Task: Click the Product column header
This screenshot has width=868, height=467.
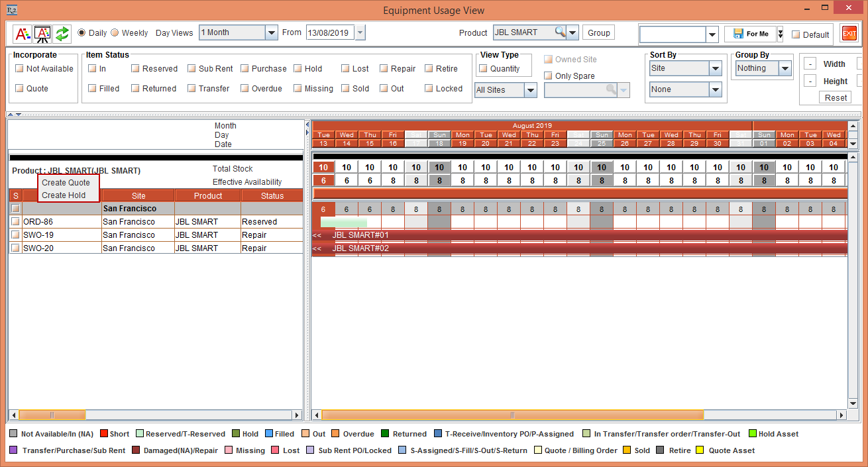Action: point(208,195)
